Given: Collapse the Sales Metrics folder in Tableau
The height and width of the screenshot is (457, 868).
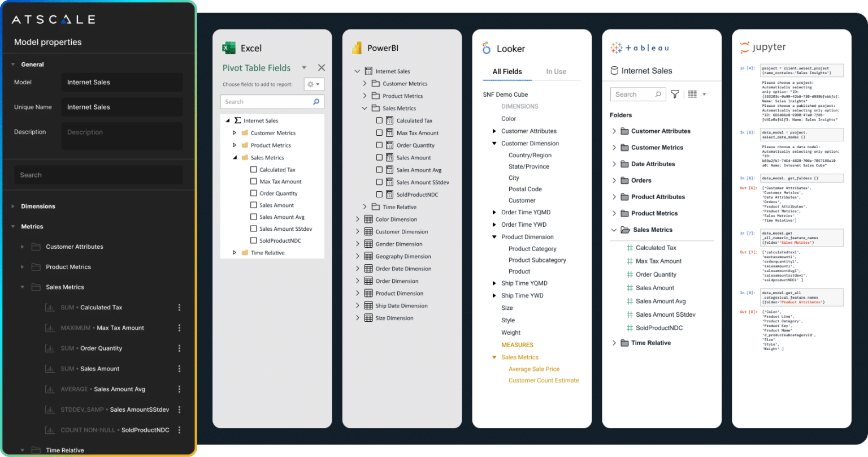Looking at the screenshot, I should (x=614, y=230).
